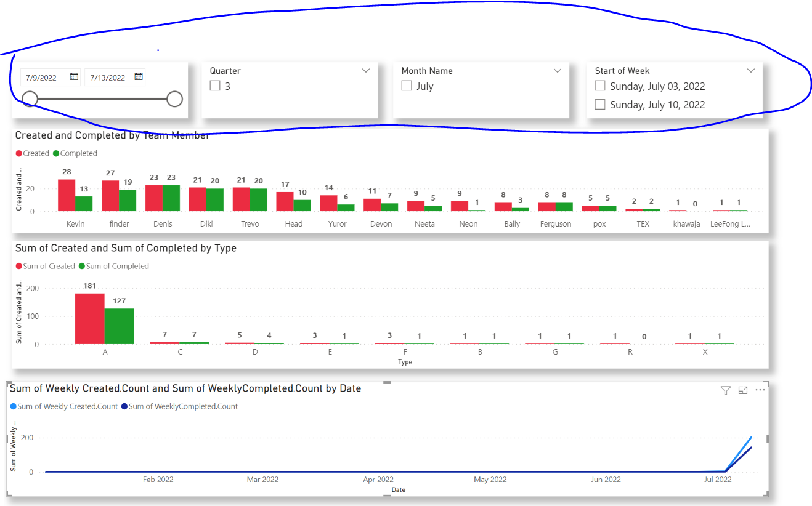
Task: Check the Quarter 3 checkbox
Action: [x=215, y=86]
